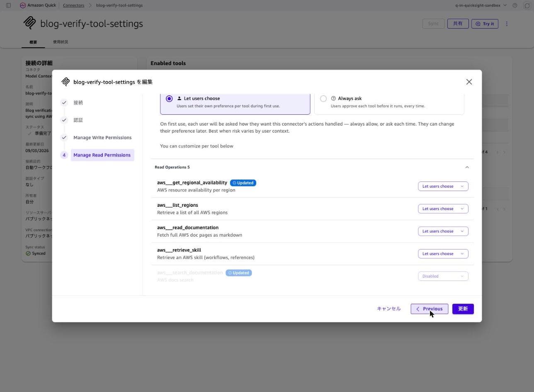Click the Previous button
The width and height of the screenshot is (534, 392).
click(429, 309)
